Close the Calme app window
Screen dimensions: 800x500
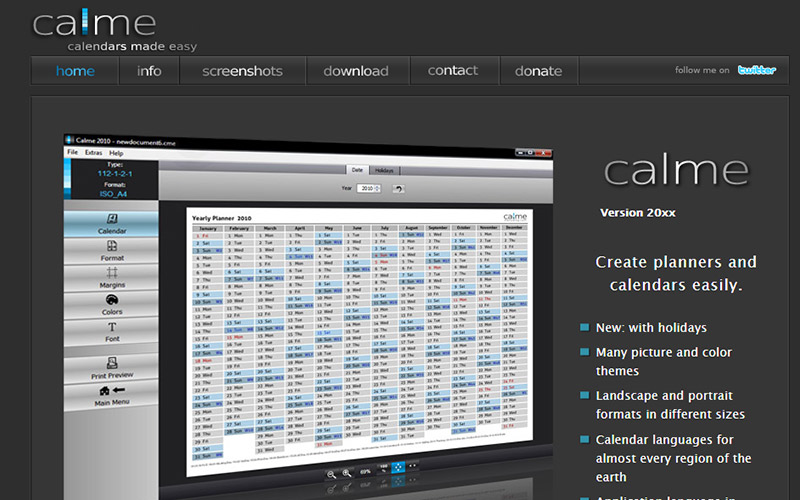(x=545, y=153)
